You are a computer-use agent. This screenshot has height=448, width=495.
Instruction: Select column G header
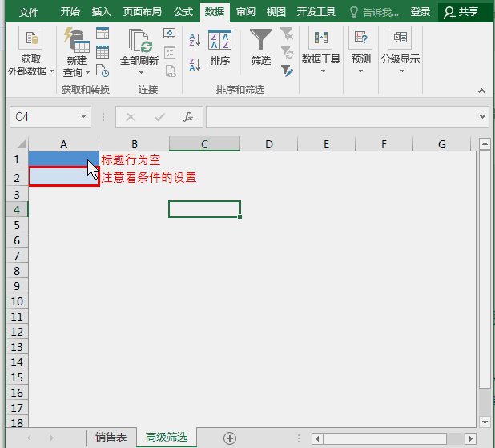(x=441, y=144)
